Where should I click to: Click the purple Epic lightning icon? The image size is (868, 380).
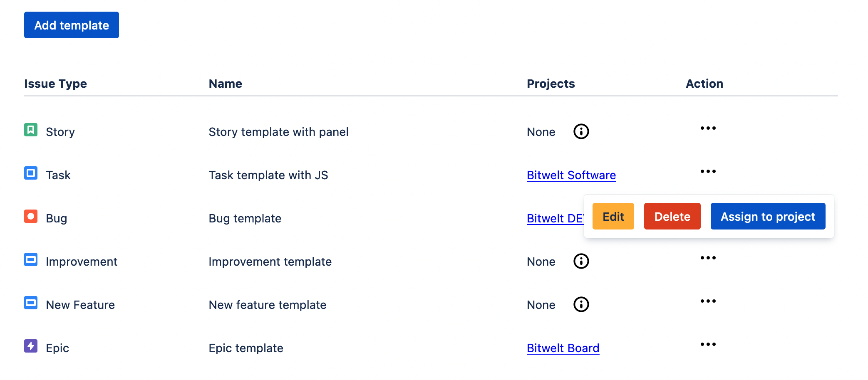[31, 346]
